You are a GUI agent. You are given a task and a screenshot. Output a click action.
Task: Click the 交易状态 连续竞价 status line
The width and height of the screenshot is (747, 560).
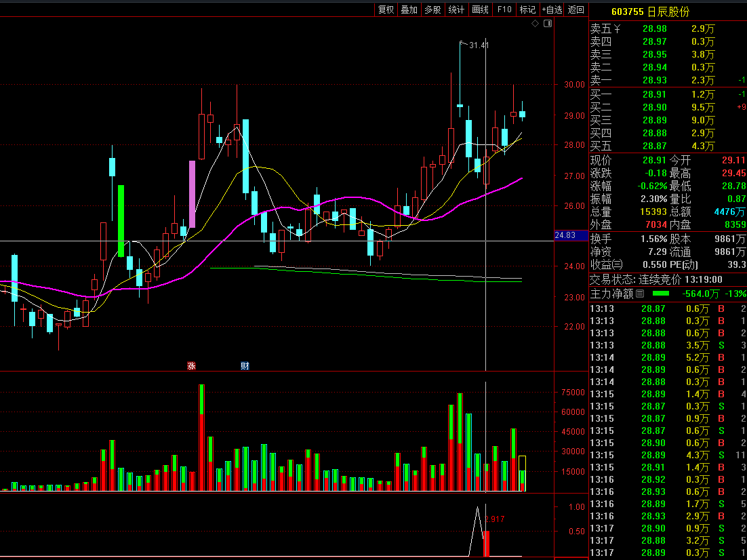656,280
